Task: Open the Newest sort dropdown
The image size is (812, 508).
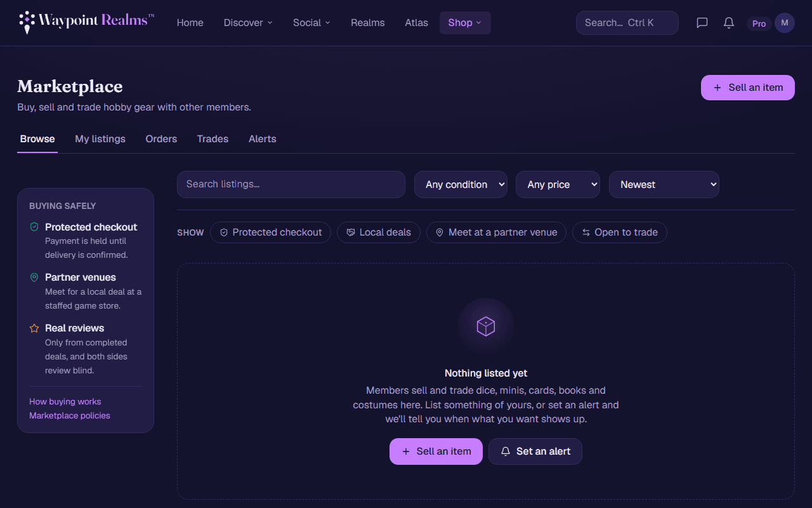Action: tap(664, 184)
